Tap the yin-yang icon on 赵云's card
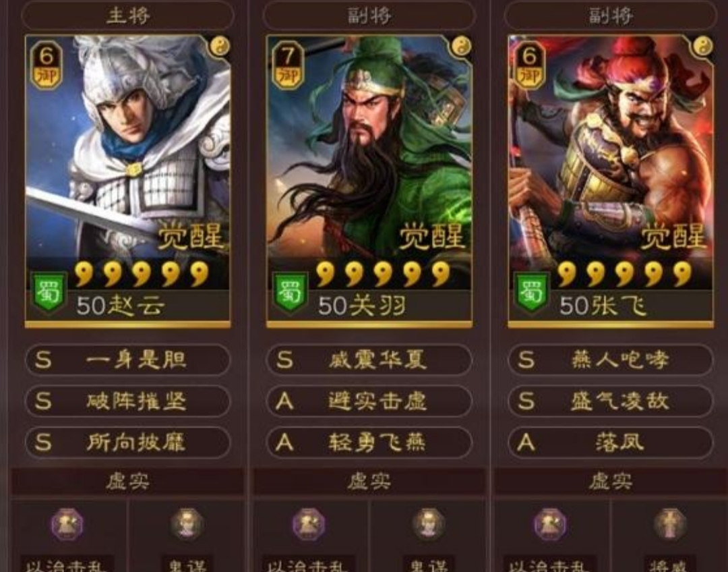The height and width of the screenshot is (572, 728). (220, 47)
